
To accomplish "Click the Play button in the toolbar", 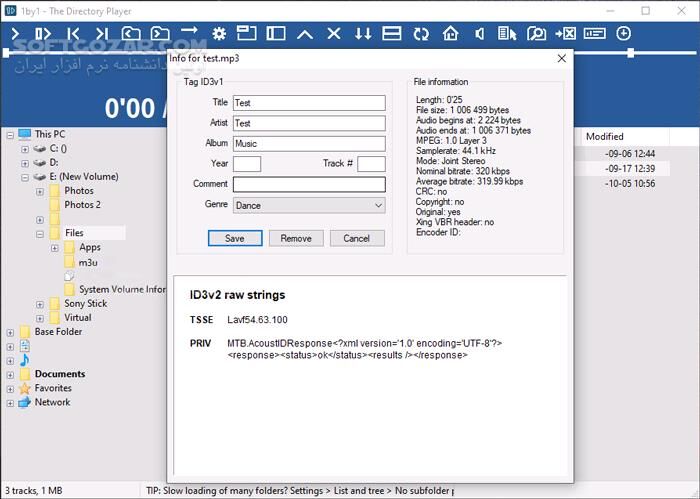I will click(x=16, y=34).
